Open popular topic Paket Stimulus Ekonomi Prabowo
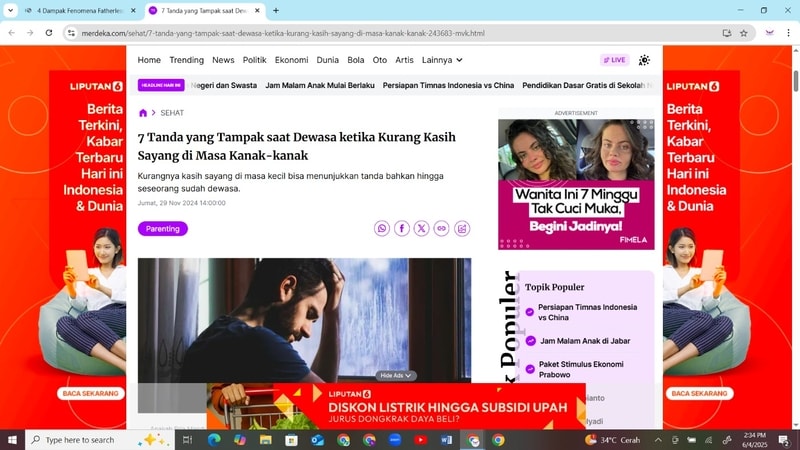This screenshot has width=800, height=450. click(x=581, y=369)
